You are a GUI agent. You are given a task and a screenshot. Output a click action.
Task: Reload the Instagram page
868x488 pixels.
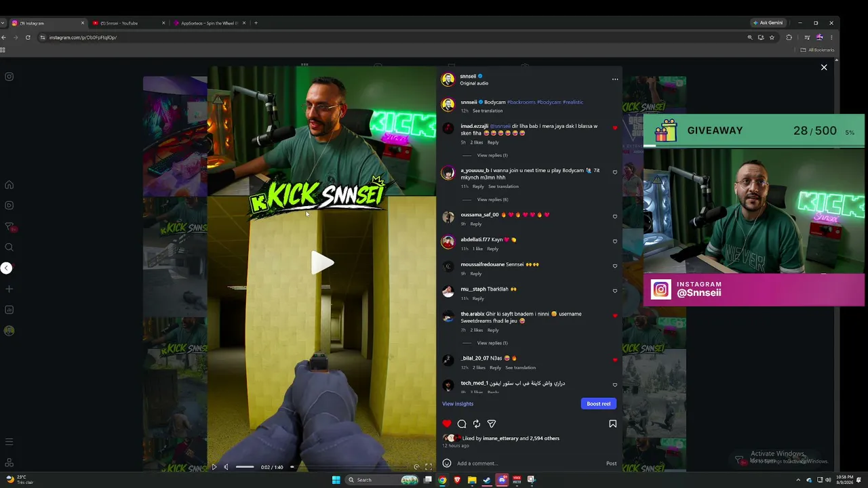click(x=28, y=37)
